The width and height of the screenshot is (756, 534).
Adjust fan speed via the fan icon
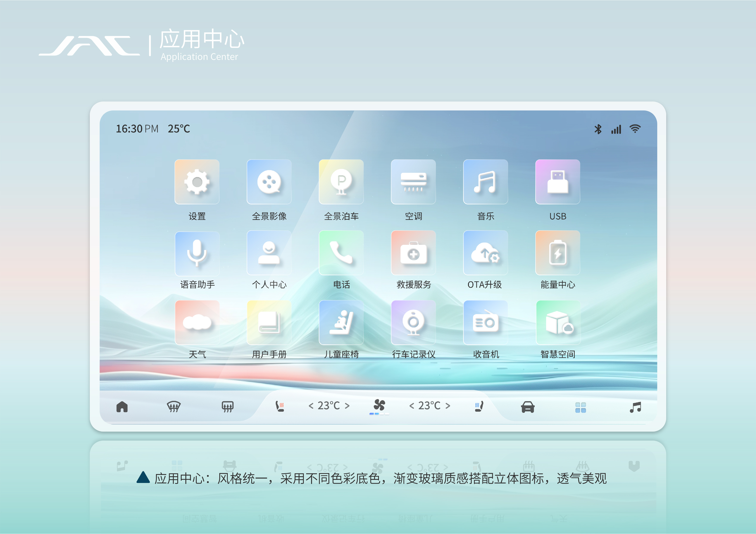tap(379, 405)
